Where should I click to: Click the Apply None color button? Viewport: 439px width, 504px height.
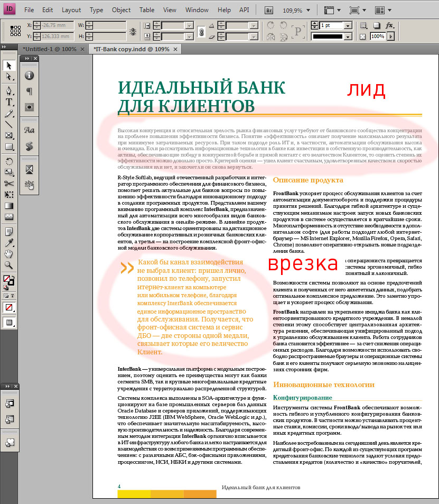click(9, 308)
